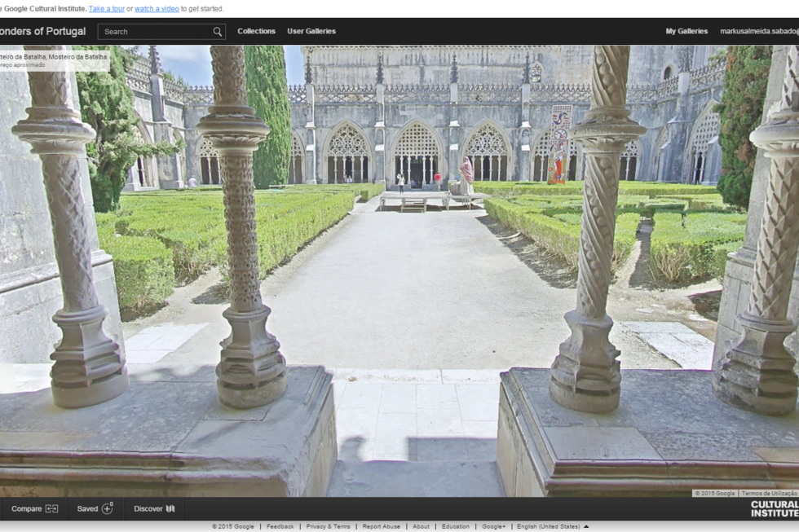Open the Collections menu
The width and height of the screenshot is (799, 532).
click(x=256, y=32)
